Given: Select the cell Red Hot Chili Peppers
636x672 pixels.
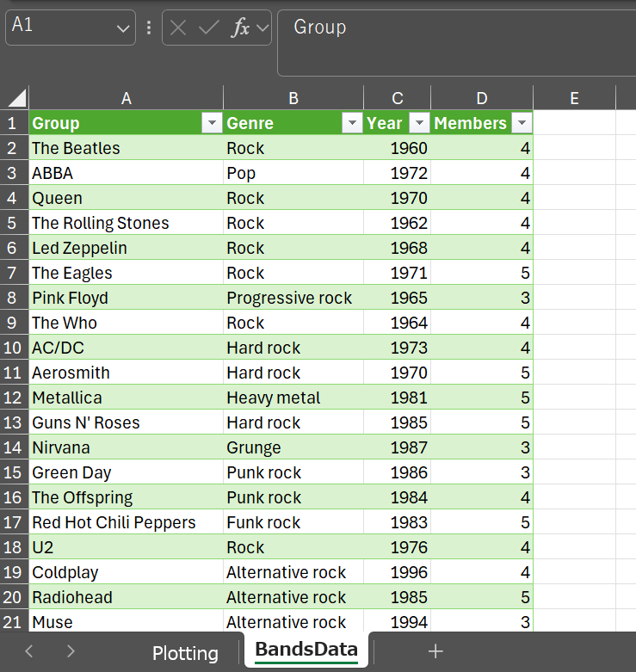Looking at the screenshot, I should (x=126, y=522).
